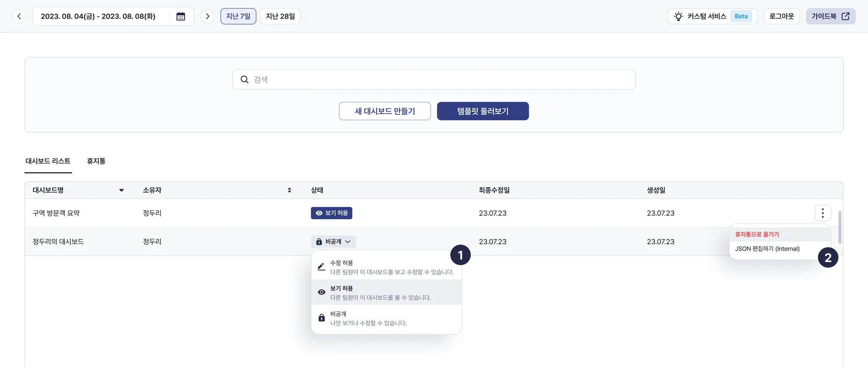Screen dimensions: 868x367
Task: Click the custom service lightbulb icon
Action: click(x=679, y=17)
